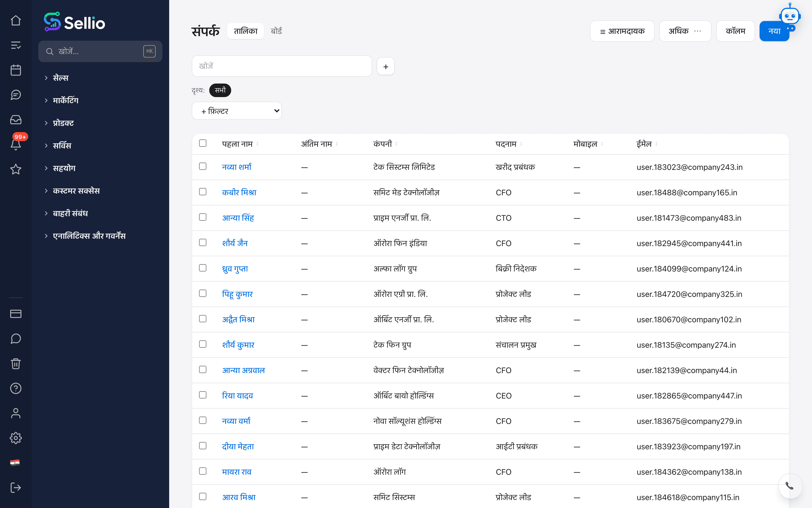Click company cell टेक फिन ग्रुप

[392, 345]
